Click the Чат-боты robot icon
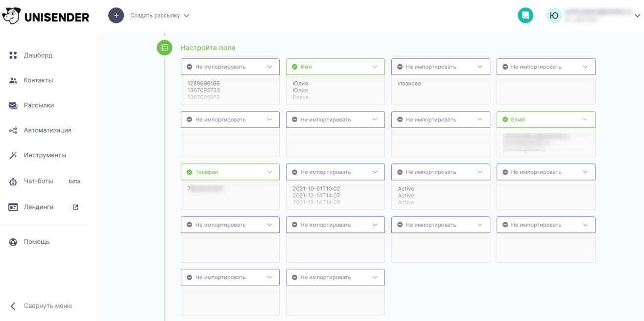This screenshot has width=644, height=321. coord(13,182)
